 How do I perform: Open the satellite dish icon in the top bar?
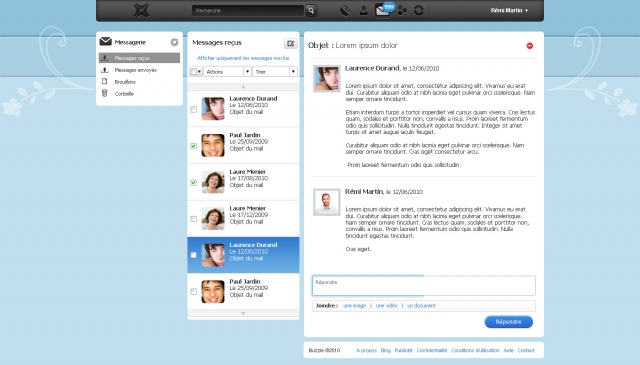click(x=345, y=11)
